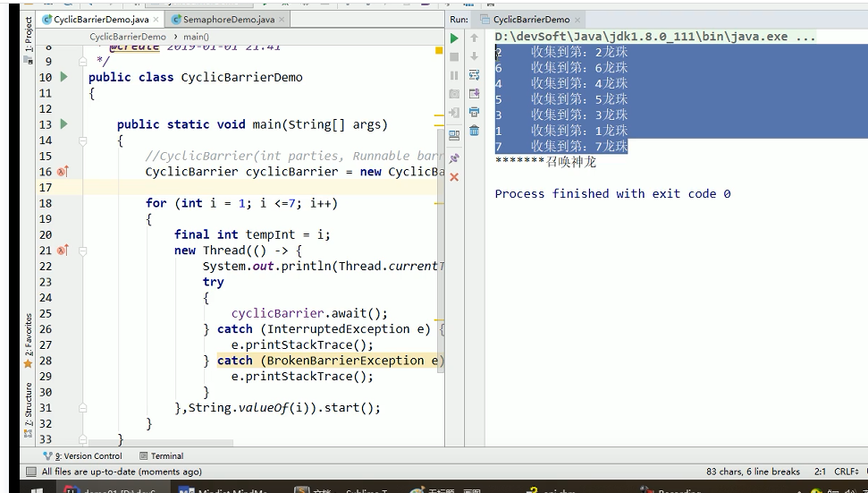Screen dimensions: 868x493
Task: Click the yellow inspection indicator square atop the editor
Action: click(439, 50)
